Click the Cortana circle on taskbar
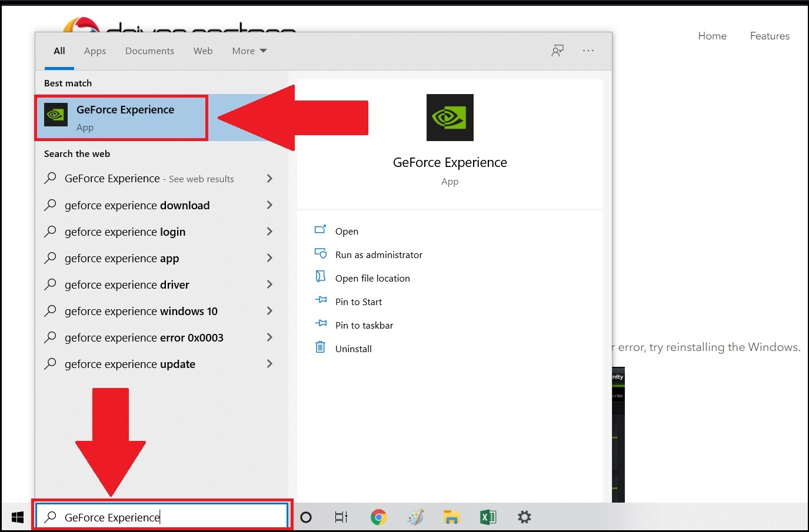 coord(306,517)
